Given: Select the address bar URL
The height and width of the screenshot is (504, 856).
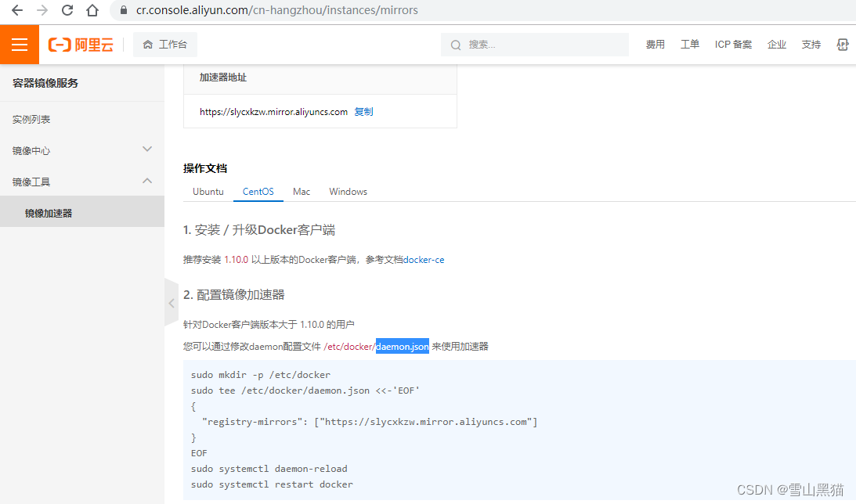Looking at the screenshot, I should coord(277,10).
